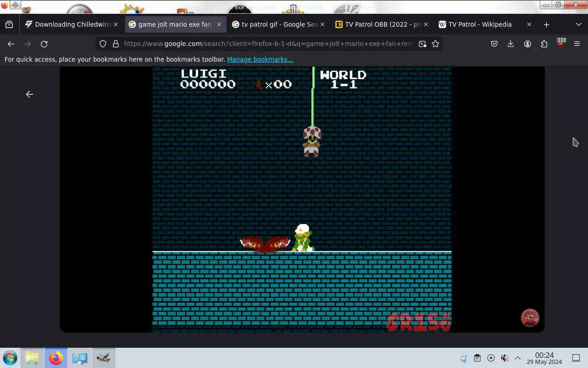This screenshot has width=588, height=368.
Task: Focus the Google search URL address bar
Action: click(x=269, y=44)
